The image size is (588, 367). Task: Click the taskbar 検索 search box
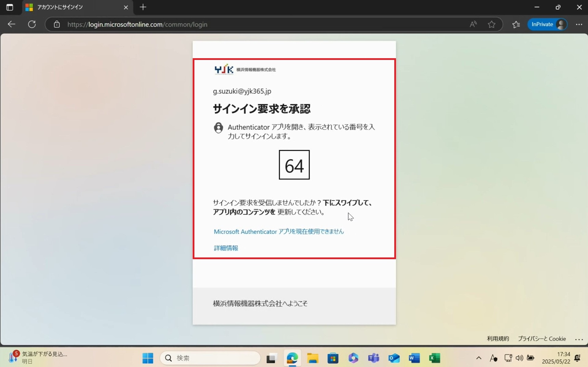(x=210, y=358)
